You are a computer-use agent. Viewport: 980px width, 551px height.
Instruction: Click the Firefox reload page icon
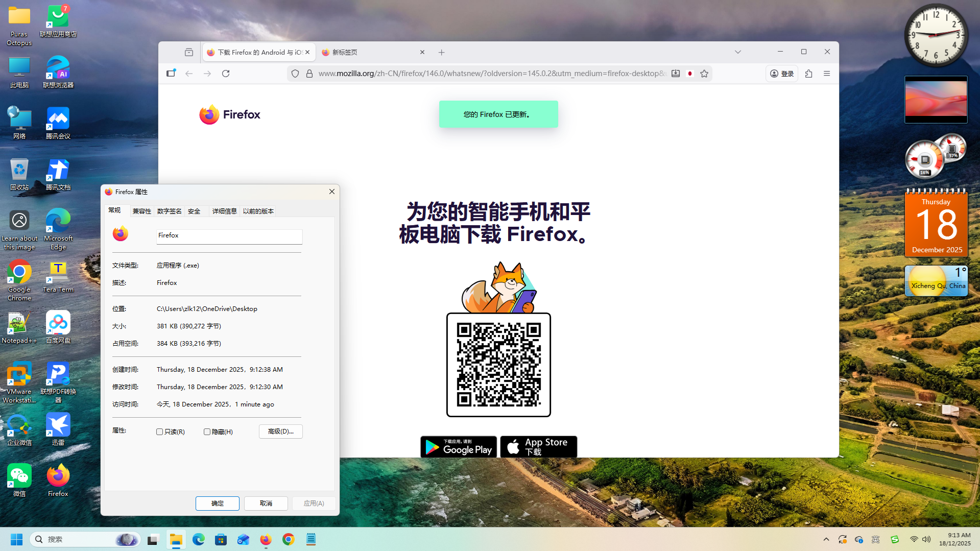[226, 74]
